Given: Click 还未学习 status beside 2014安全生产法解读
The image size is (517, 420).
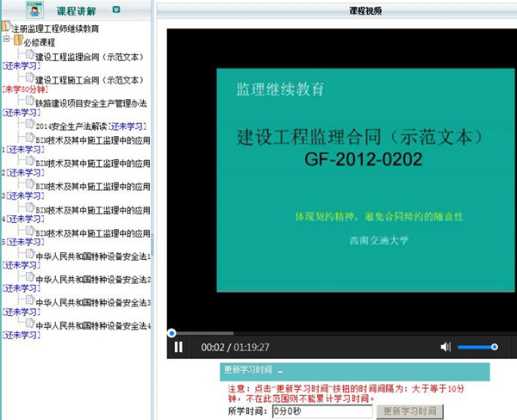Looking at the screenshot, I should point(127,127).
